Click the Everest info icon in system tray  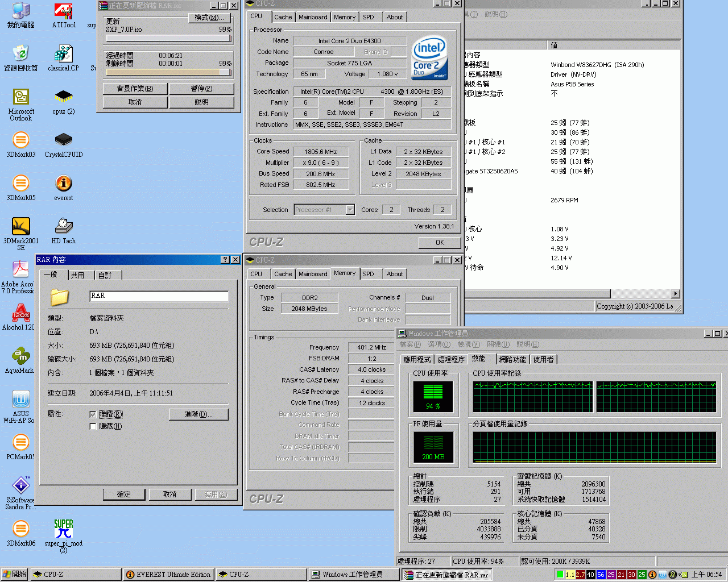652,575
